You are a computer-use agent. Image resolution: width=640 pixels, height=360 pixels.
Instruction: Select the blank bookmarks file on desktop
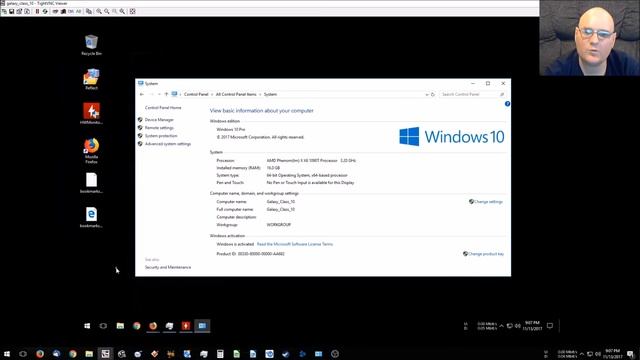click(x=91, y=183)
